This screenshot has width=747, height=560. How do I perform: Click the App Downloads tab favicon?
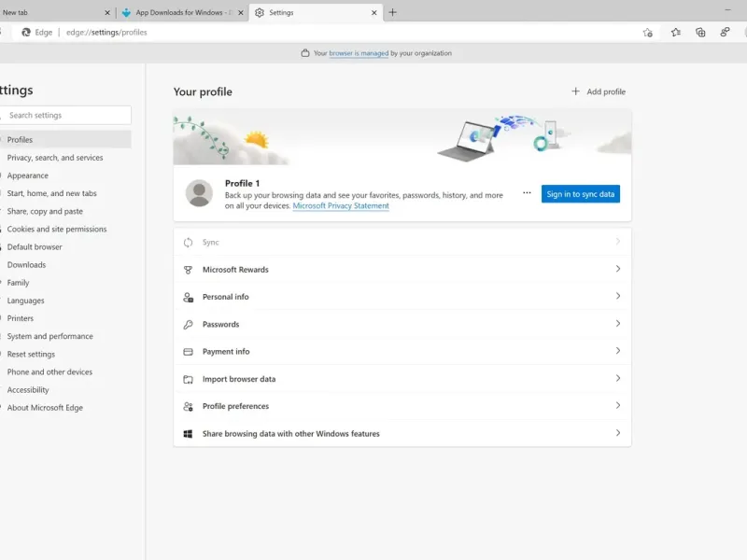[x=126, y=13]
